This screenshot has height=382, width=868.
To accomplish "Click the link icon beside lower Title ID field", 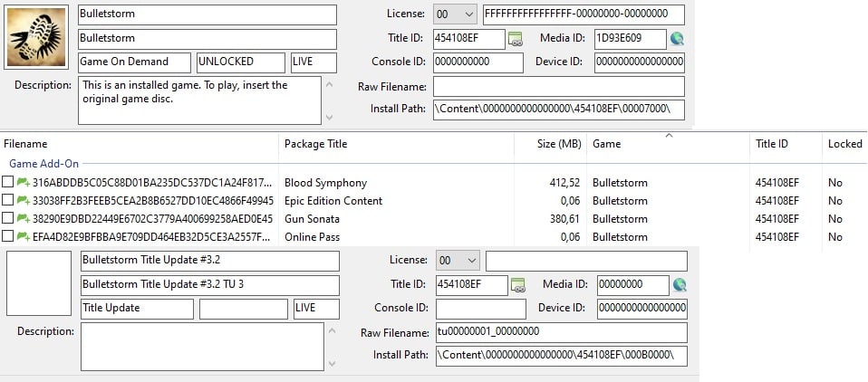I will 517,285.
